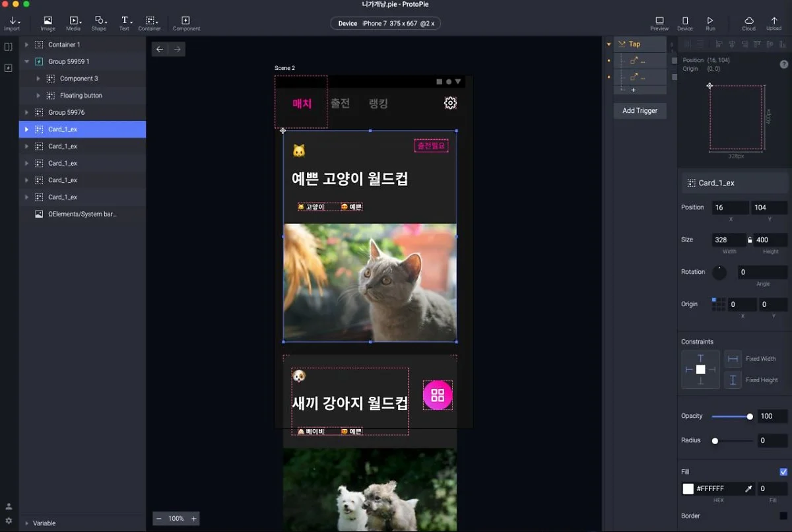Collapse Group 59959 1 layer
792x532 pixels.
[x=26, y=61]
